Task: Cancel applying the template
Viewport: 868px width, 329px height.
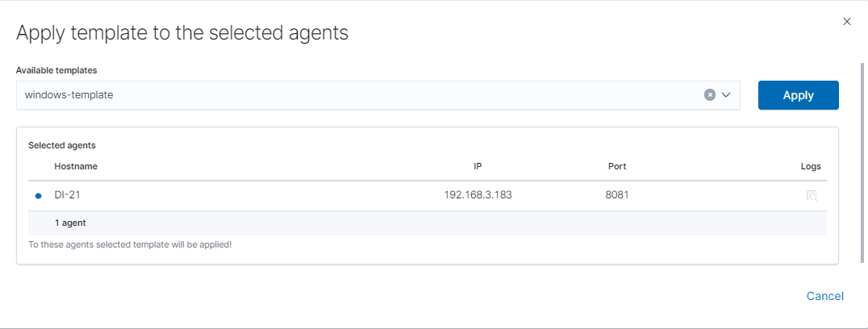Action: click(824, 296)
